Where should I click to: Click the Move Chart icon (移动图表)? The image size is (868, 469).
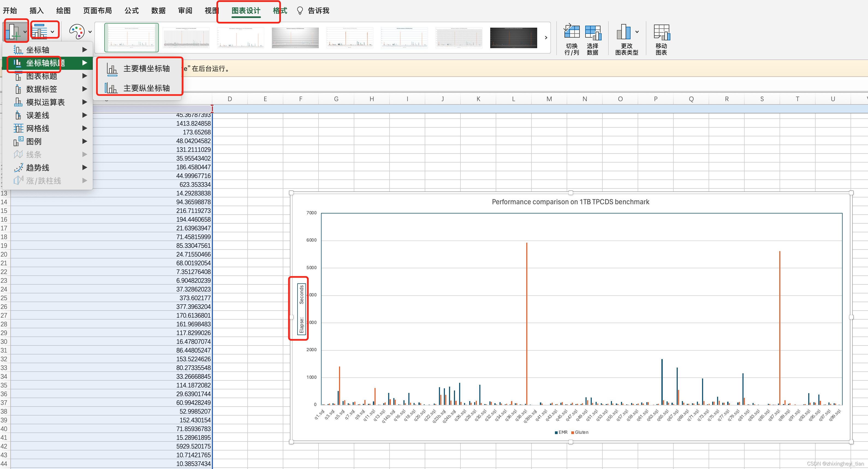(x=661, y=32)
